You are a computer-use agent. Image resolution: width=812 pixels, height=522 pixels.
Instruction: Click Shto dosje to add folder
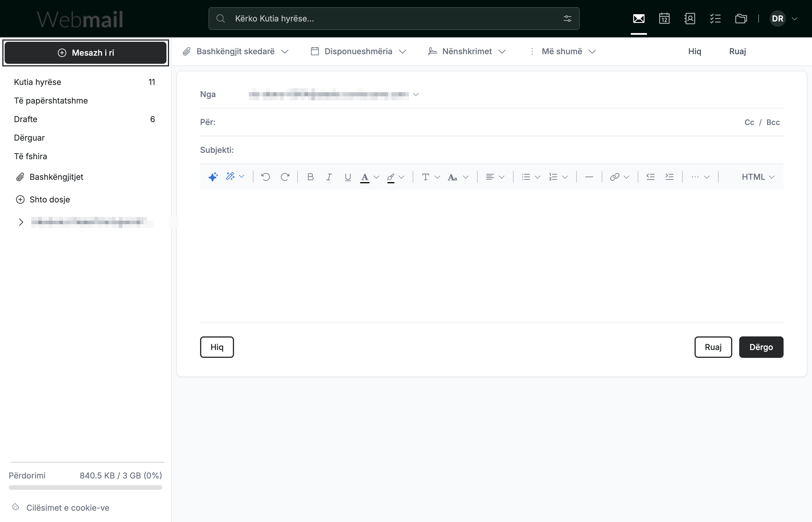(x=43, y=199)
